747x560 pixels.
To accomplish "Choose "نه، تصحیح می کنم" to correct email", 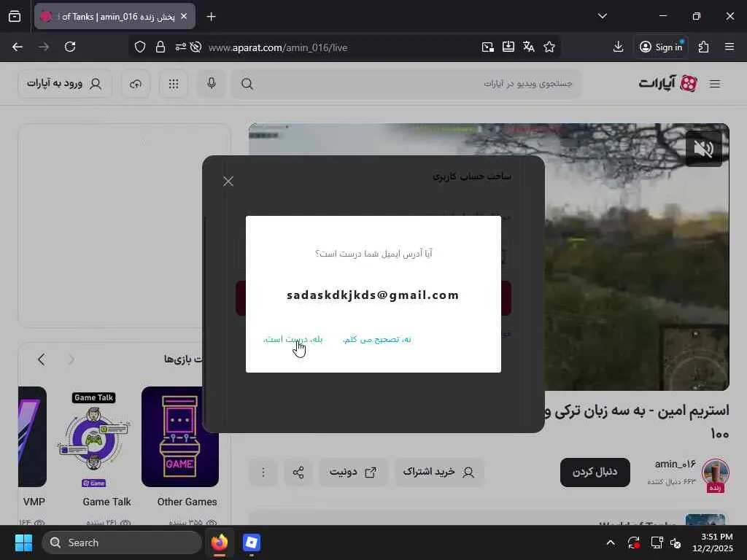I will pos(377,339).
